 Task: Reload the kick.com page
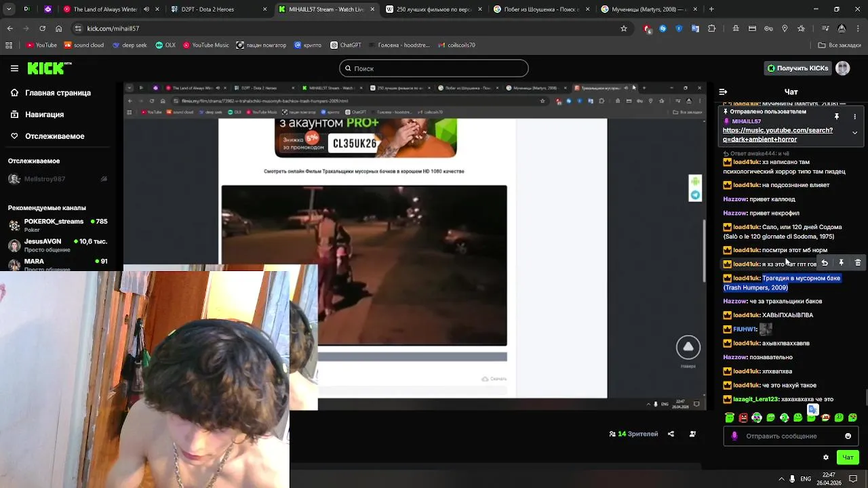pos(42,28)
